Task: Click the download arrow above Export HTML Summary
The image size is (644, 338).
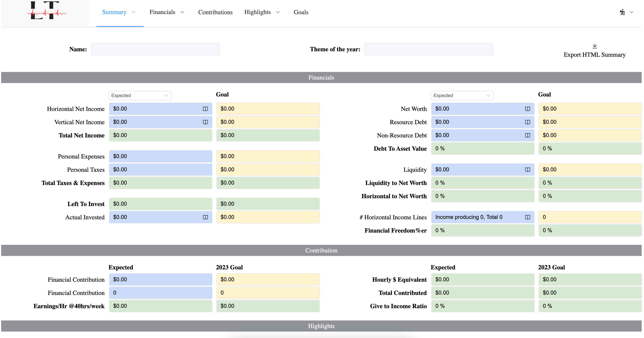Action: pyautogui.click(x=595, y=46)
